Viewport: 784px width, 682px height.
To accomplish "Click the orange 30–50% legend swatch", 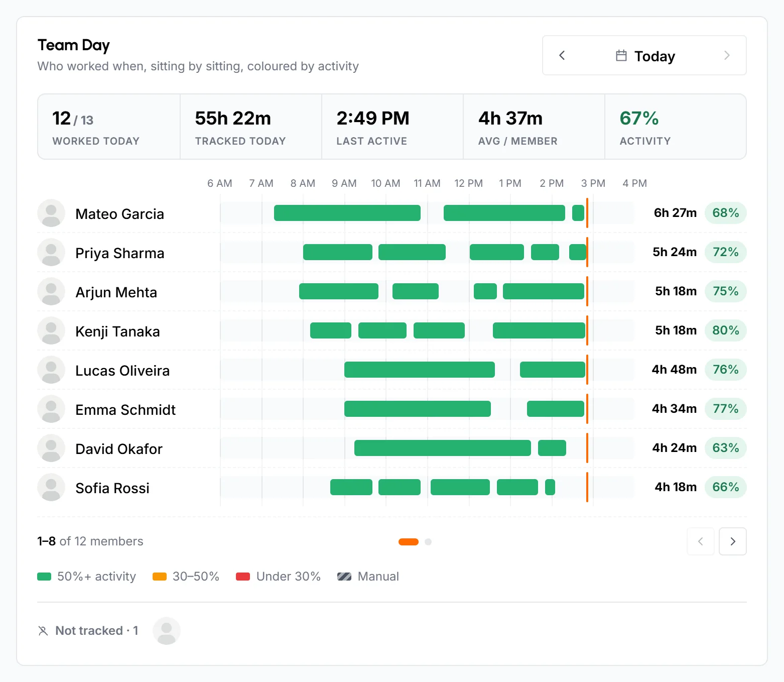I will (160, 577).
